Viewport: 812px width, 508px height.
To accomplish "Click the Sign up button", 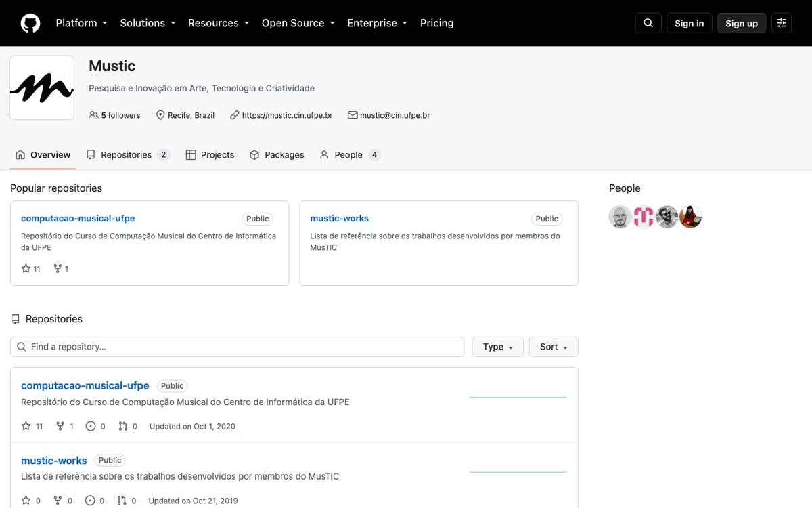I will [x=742, y=23].
